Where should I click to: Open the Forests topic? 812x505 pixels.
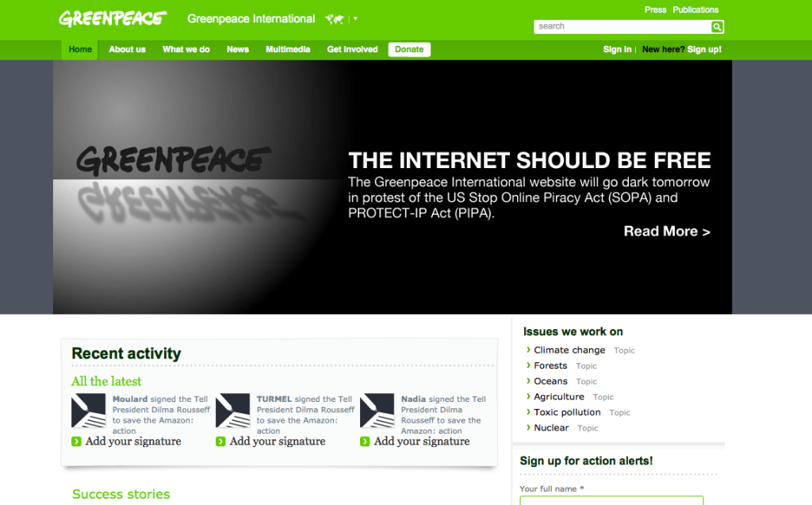point(550,365)
